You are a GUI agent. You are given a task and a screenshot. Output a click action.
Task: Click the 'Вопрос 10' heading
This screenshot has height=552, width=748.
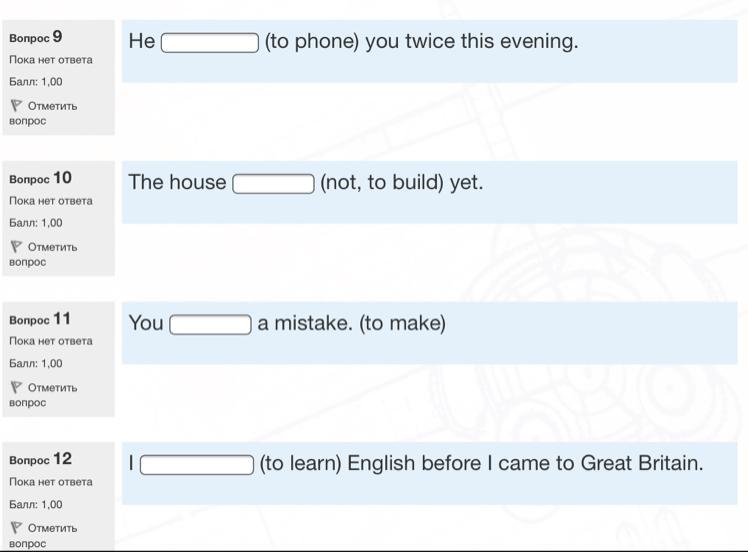click(x=41, y=178)
